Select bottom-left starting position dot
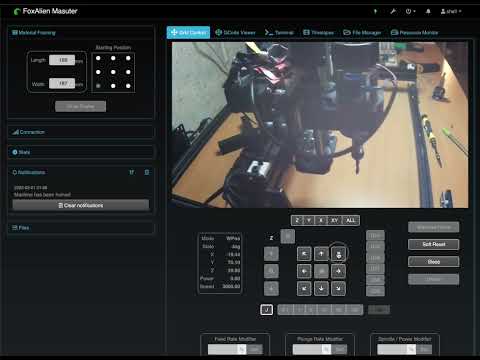The height and width of the screenshot is (360, 480). click(98, 86)
